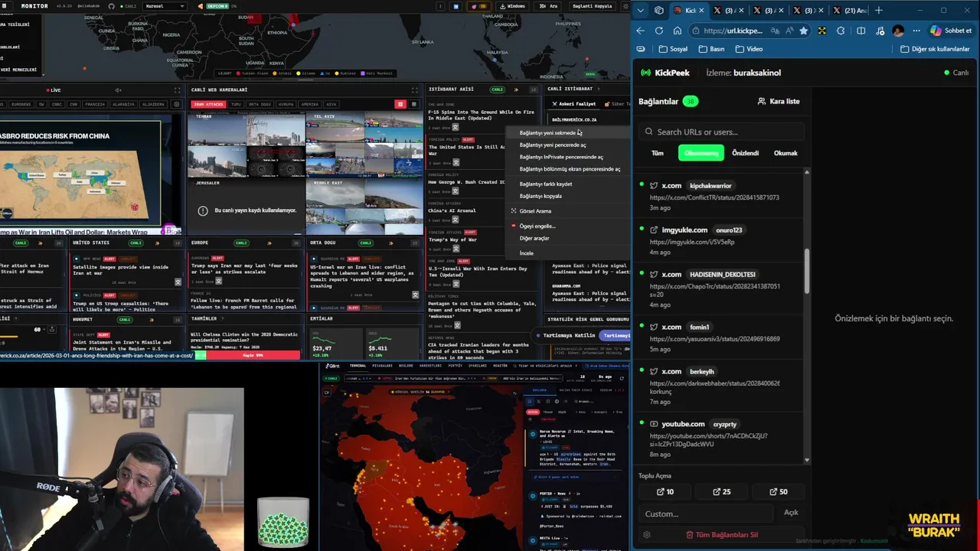Toggle Edge split screen icon
The height and width of the screenshot is (551, 980).
pyautogui.click(x=861, y=31)
